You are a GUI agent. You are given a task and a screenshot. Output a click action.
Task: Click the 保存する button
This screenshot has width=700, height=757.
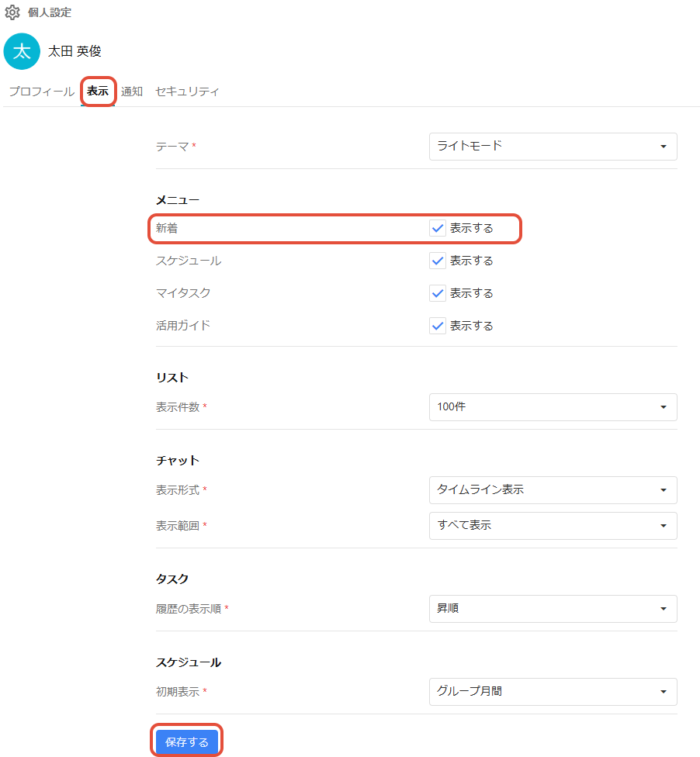(186, 741)
